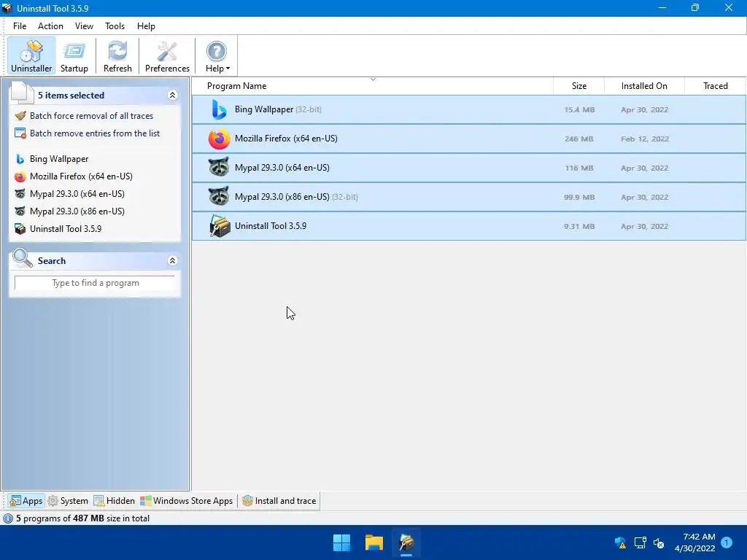Sort by Traced column header

715,86
